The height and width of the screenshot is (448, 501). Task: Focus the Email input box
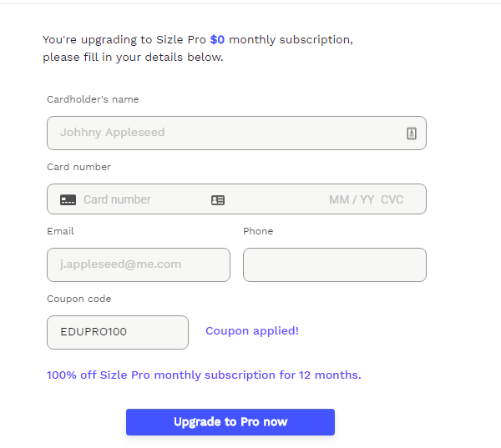coord(139,264)
